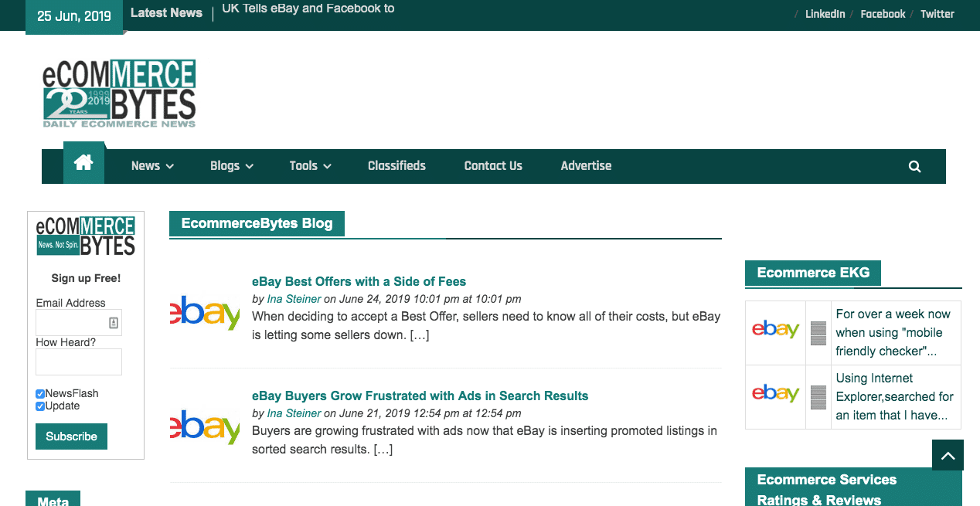Viewport: 980px width, 506px height.
Task: Click the scroll-to-top arrow button
Action: tap(948, 455)
